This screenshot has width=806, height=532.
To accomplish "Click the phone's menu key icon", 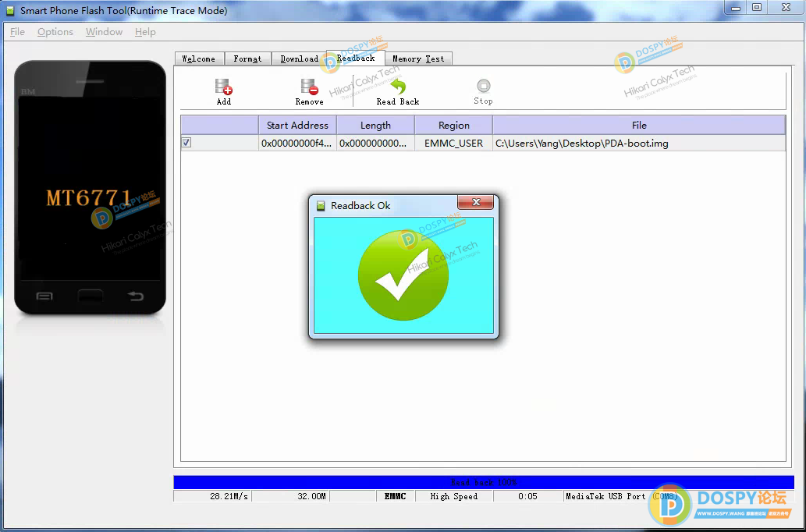I will coord(44,296).
